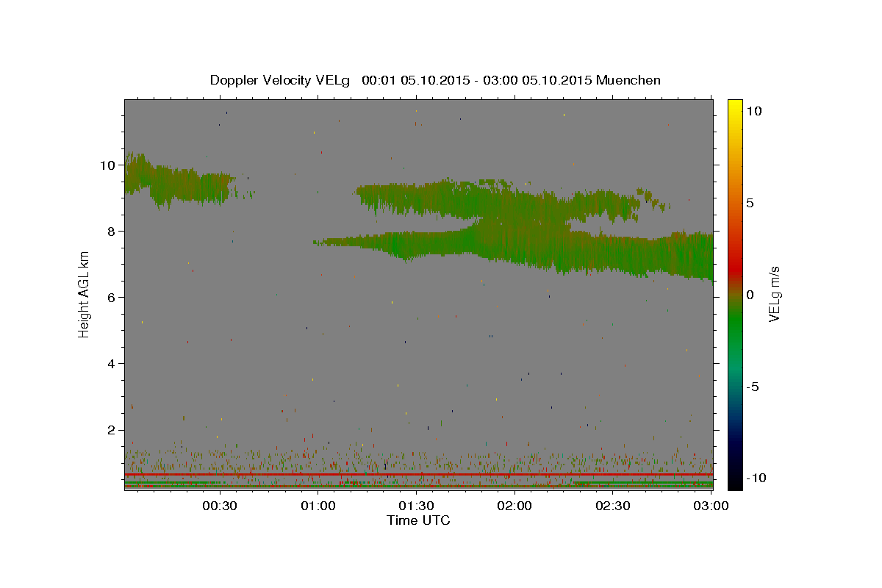Image resolution: width=882 pixels, height=588 pixels.
Task: Click the Time UTC axis label
Action: (x=418, y=520)
